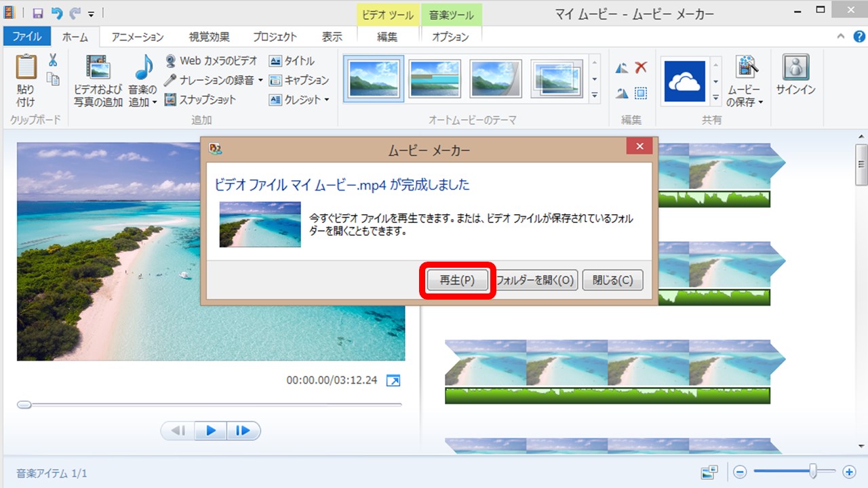The image size is (868, 488).
Task: Close the ムービー メーカー dialog with X
Action: click(639, 146)
